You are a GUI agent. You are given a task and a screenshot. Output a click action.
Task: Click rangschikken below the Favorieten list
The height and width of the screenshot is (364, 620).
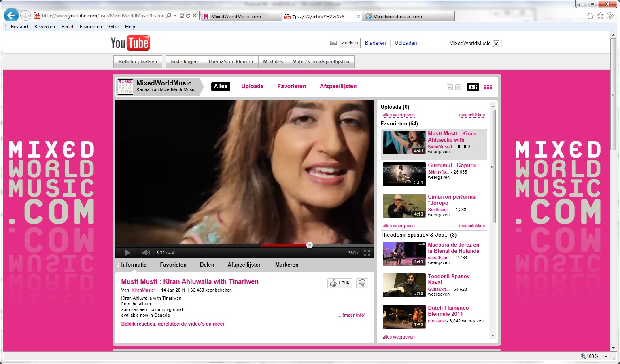pyautogui.click(x=472, y=226)
